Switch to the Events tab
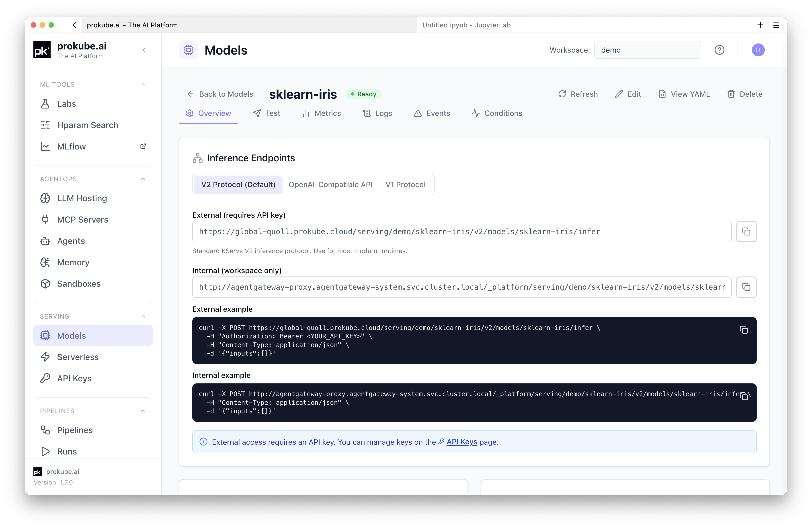 432,113
